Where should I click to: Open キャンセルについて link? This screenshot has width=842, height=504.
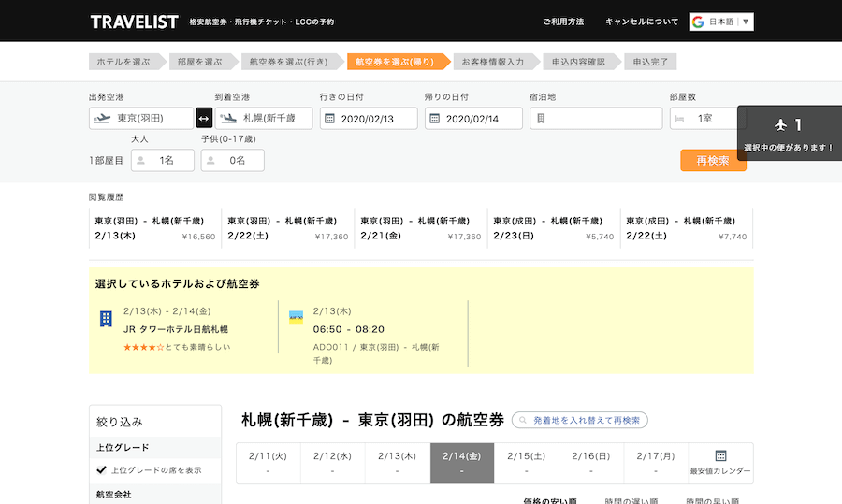[642, 22]
